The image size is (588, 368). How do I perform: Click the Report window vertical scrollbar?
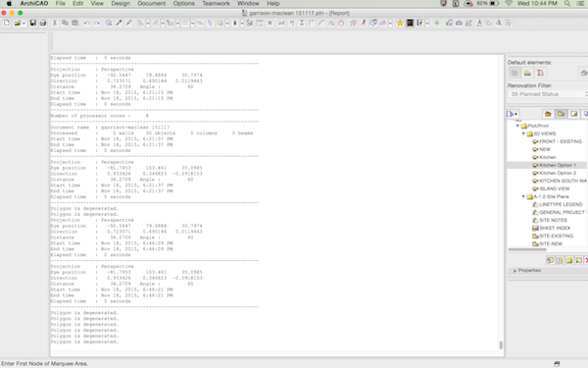(501, 345)
